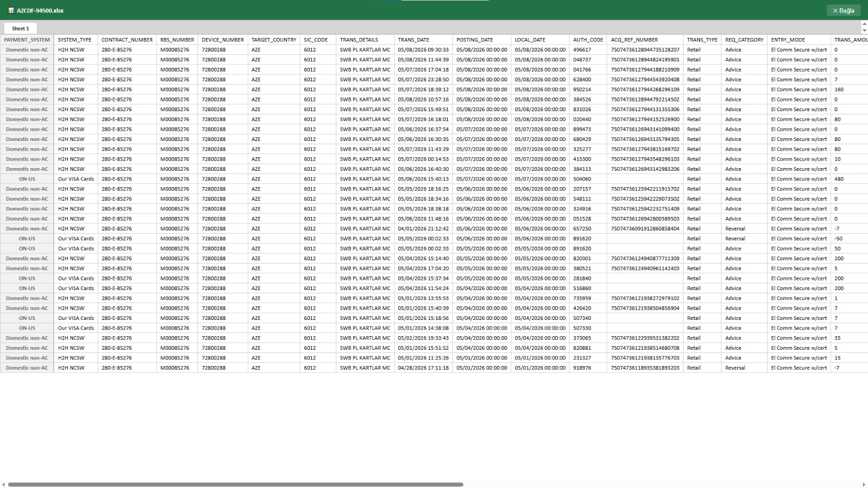Select the LOCAL_DATE column header

[x=540, y=40]
